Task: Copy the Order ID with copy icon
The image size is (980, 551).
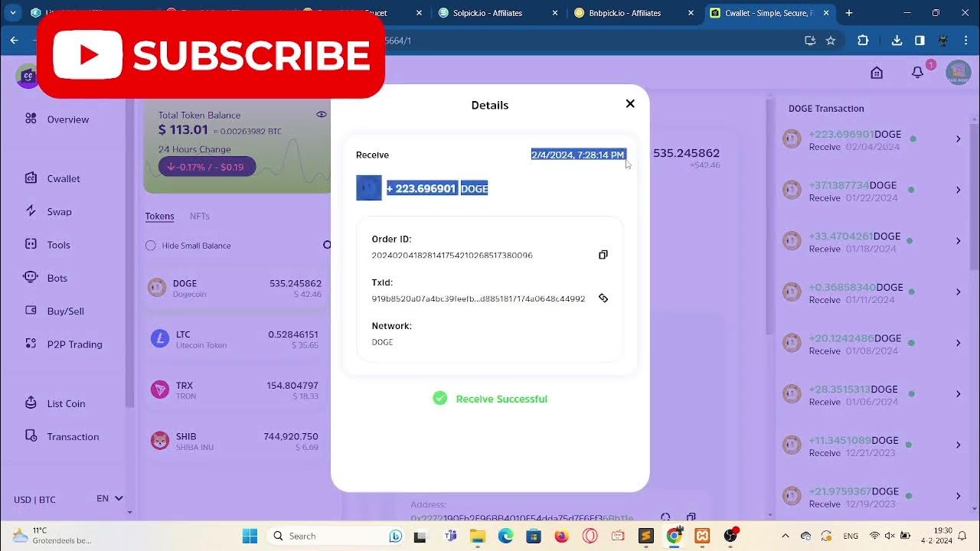Action: [x=603, y=255]
